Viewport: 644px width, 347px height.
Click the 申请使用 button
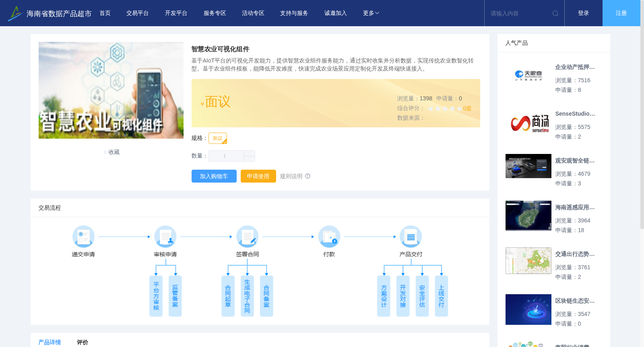258,176
